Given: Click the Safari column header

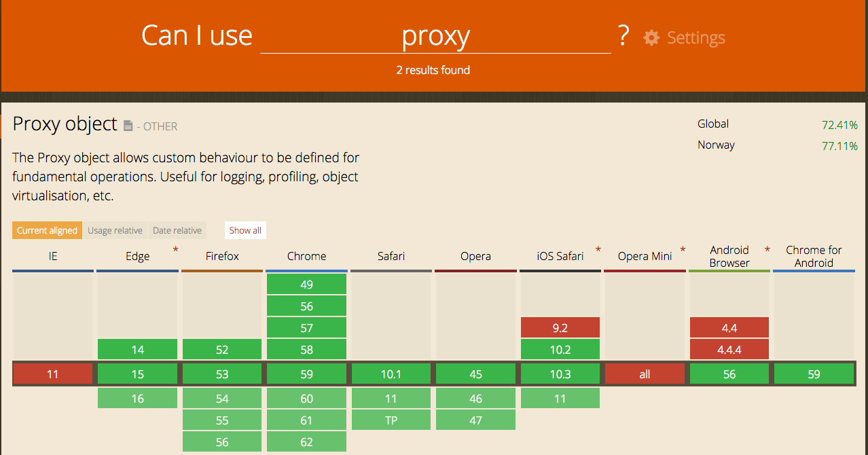Looking at the screenshot, I should coord(391,256).
